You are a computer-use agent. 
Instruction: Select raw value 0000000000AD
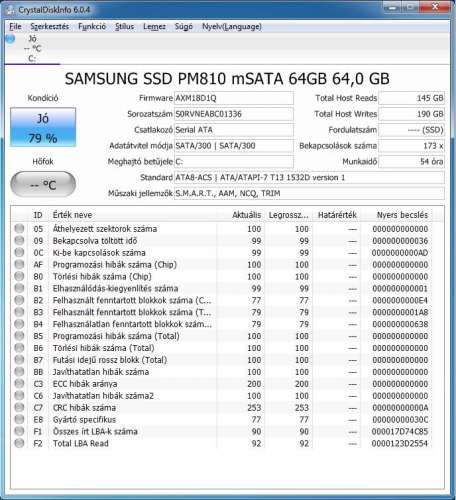pyautogui.click(x=400, y=253)
